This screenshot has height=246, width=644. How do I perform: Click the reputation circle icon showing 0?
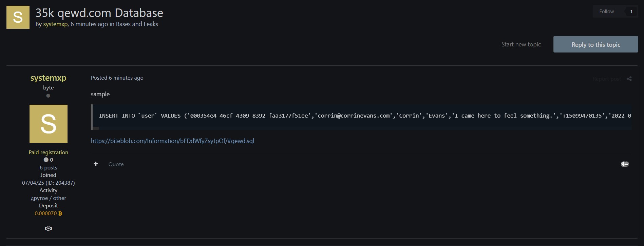(46, 160)
